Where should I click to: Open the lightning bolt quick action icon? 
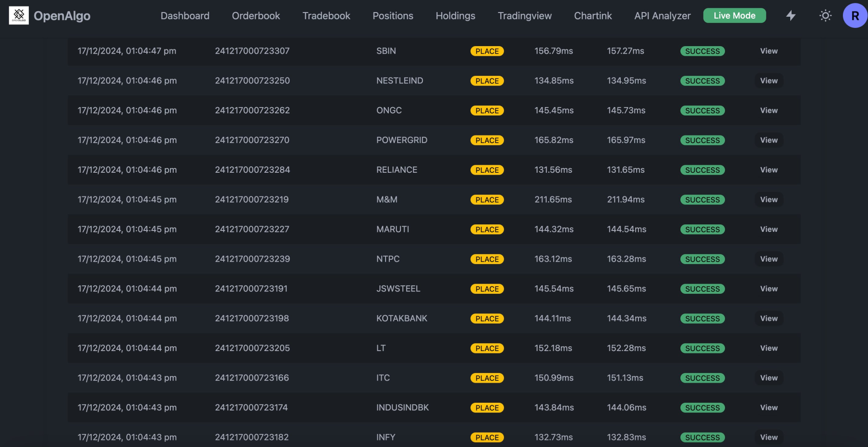point(791,15)
